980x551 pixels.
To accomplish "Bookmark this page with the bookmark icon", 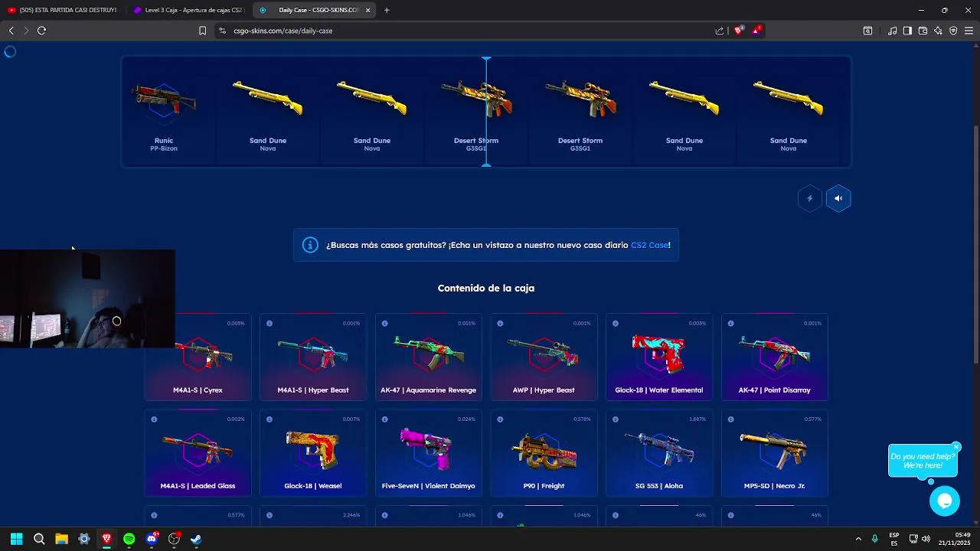I will coord(202,31).
